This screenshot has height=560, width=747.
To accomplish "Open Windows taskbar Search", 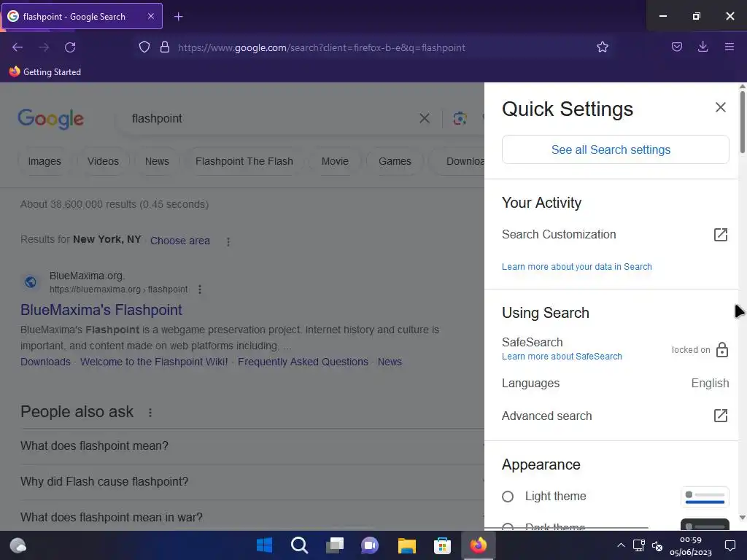I will point(300,545).
